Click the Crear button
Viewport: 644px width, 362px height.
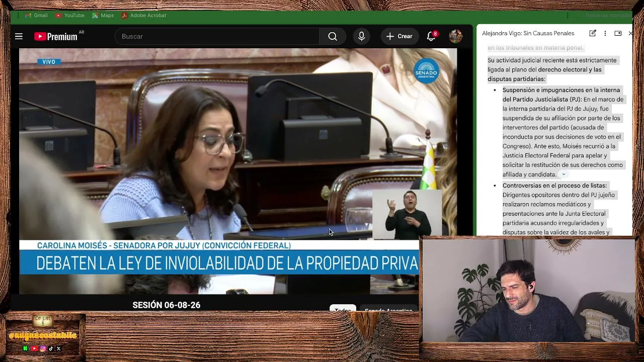pyautogui.click(x=399, y=36)
